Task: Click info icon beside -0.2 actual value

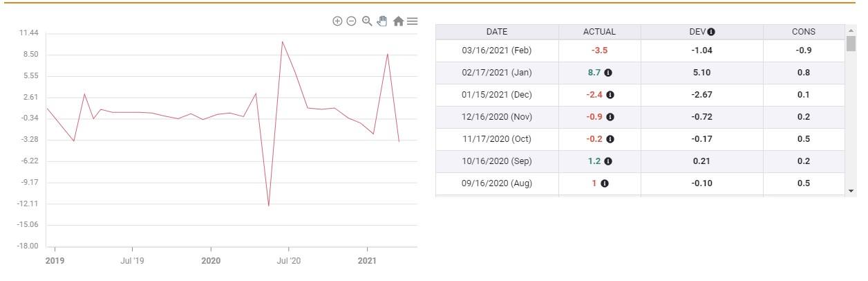Action: tap(610, 139)
